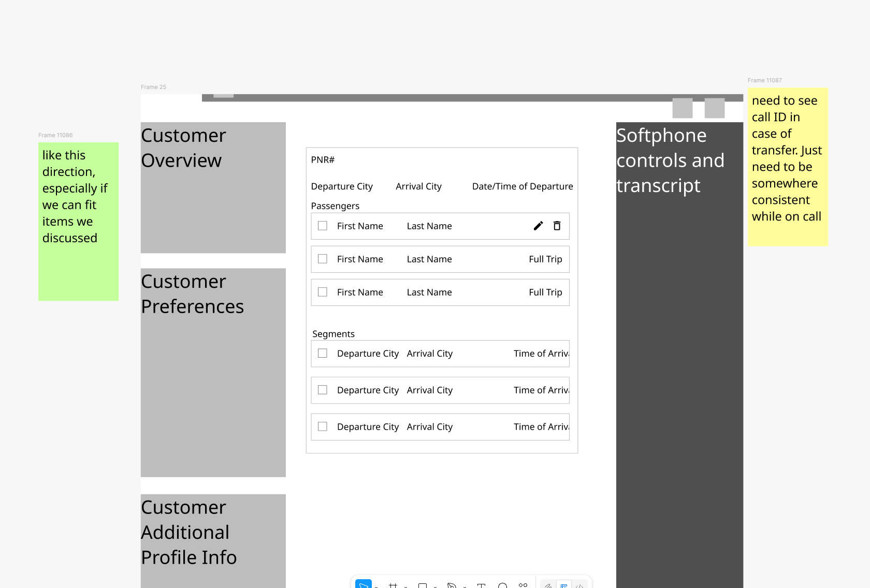Image resolution: width=870 pixels, height=588 pixels.
Task: Click the trash delete icon for first passenger
Action: tap(557, 226)
